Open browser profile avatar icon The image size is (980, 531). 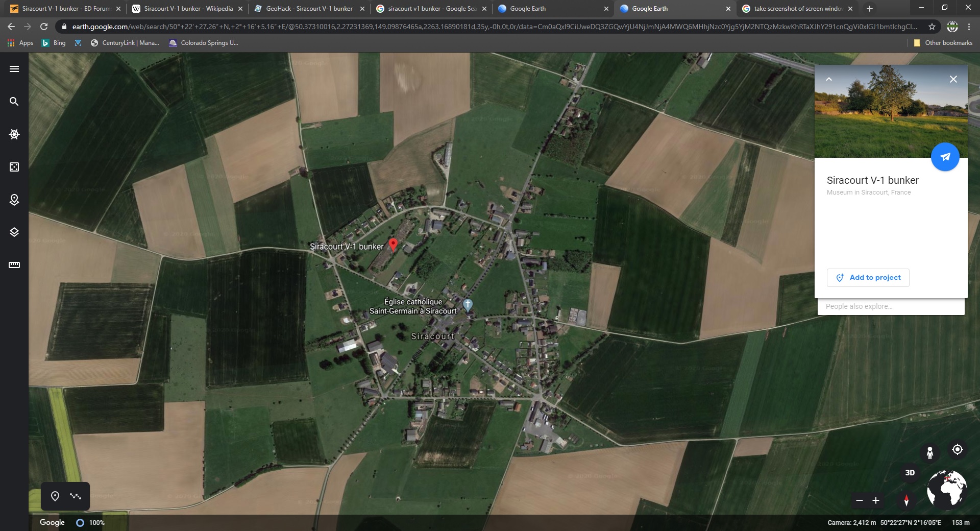(952, 27)
